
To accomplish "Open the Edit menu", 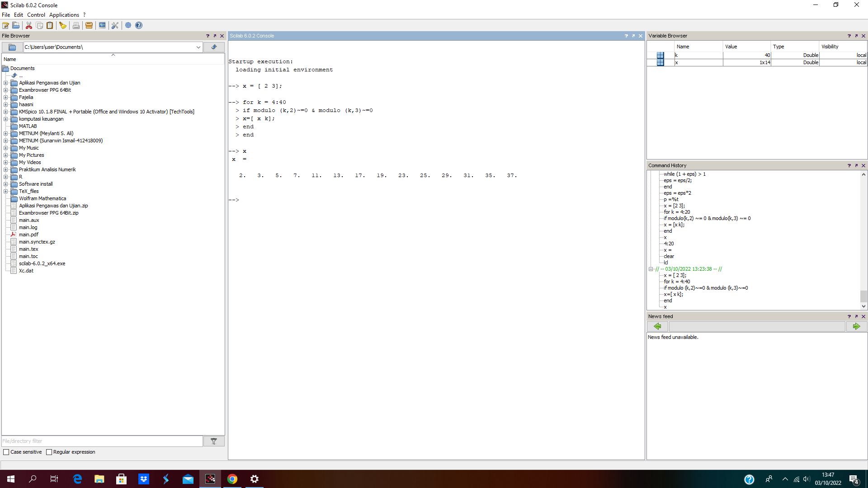I will 19,15.
